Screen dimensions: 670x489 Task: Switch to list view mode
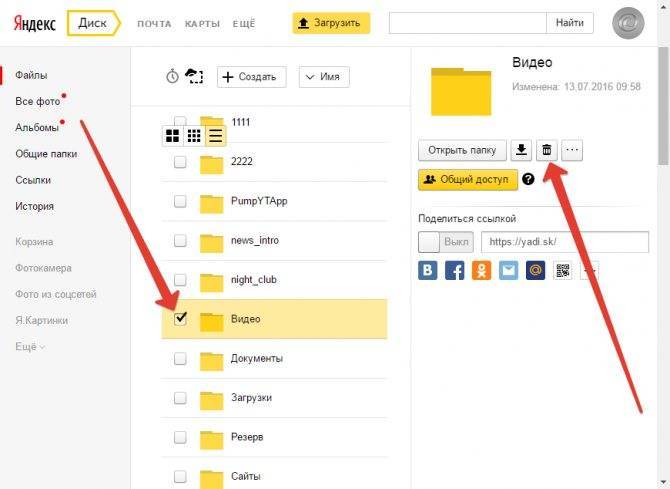coord(215,136)
